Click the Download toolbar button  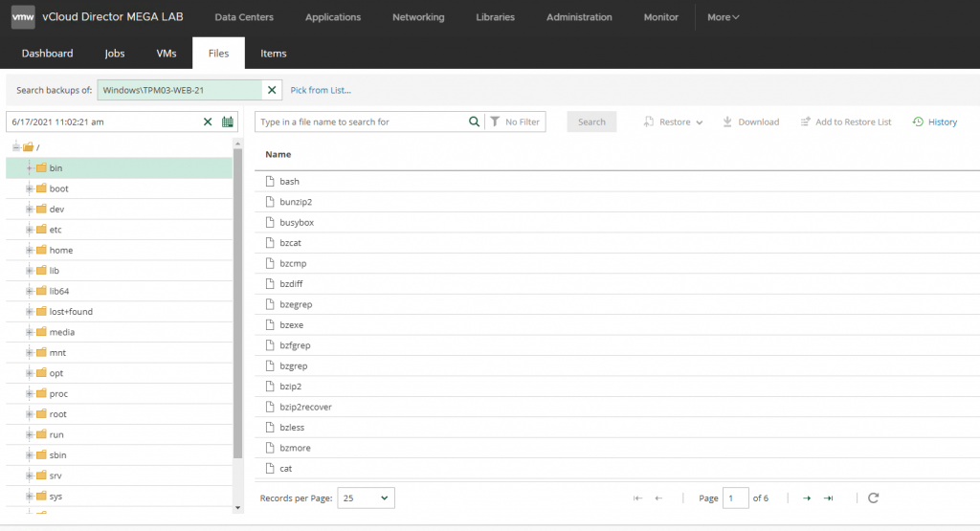pos(750,122)
